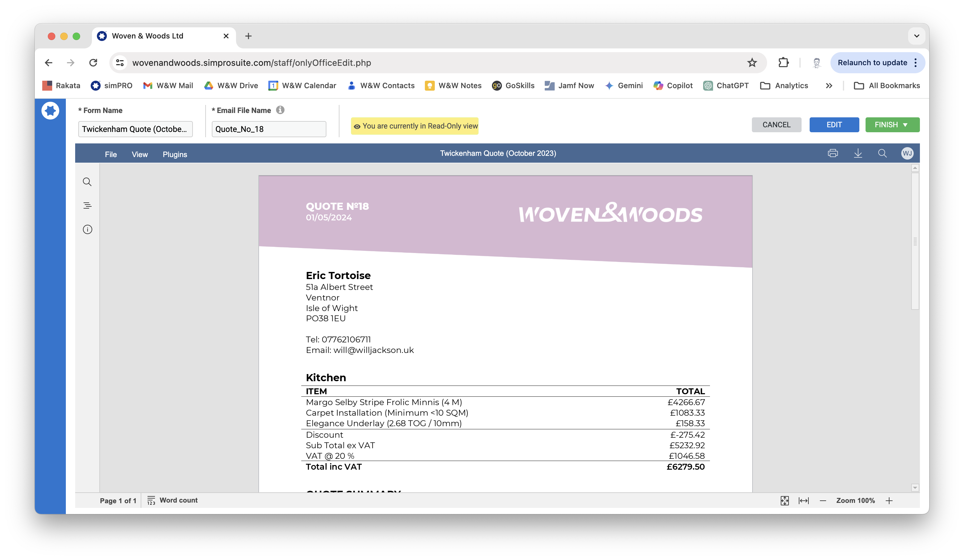The width and height of the screenshot is (964, 560).
Task: Expand the FINISH dropdown button
Action: point(905,125)
